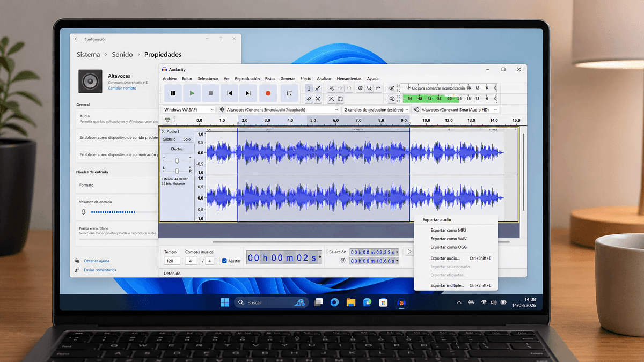The height and width of the screenshot is (362, 644).
Task: Click the play-at-speed button near Selección
Action: (x=409, y=252)
